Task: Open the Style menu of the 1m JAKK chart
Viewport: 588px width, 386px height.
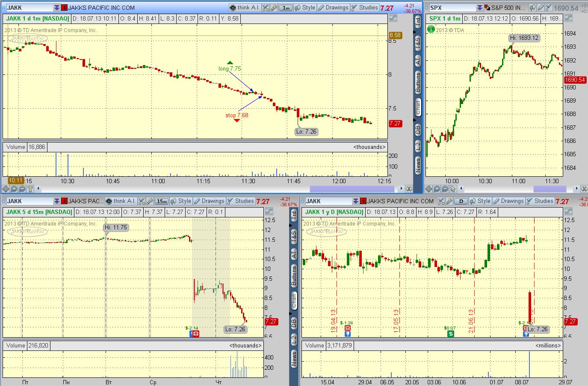Action: coord(304,8)
